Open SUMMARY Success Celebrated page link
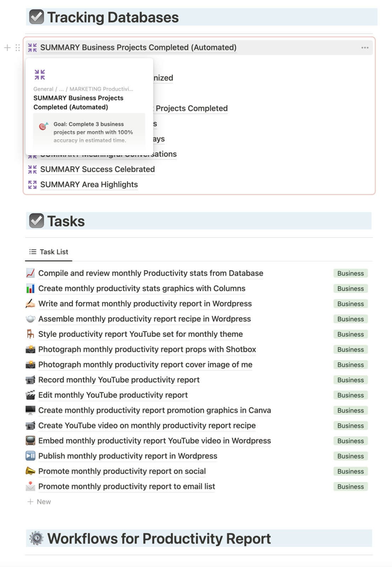This screenshot has height=567, width=392. [97, 169]
